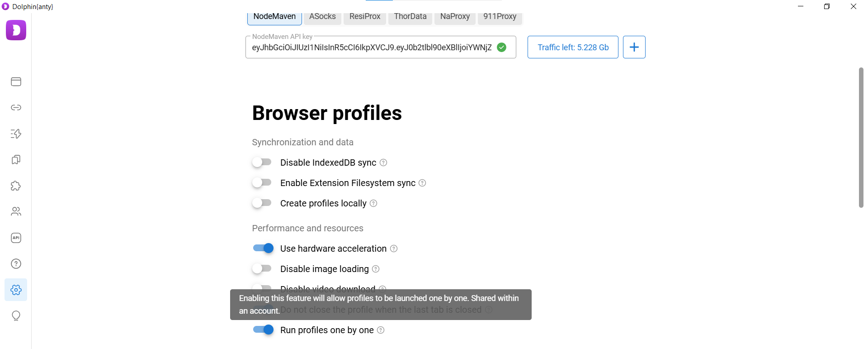Open the bookmarks sidebar icon
This screenshot has width=868, height=349.
pyautogui.click(x=16, y=159)
